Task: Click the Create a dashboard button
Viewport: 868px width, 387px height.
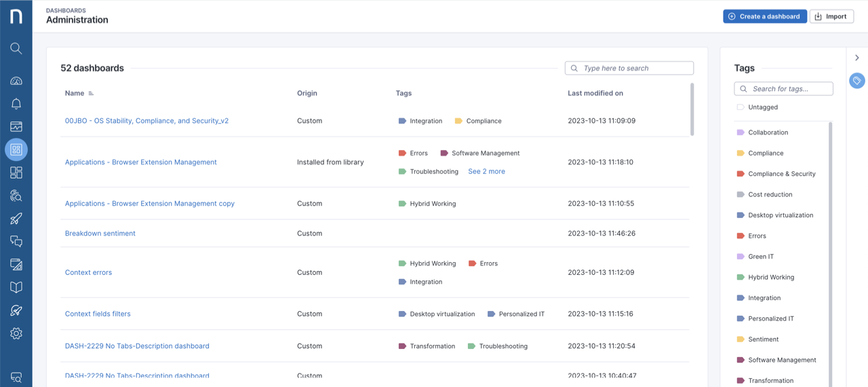Action: [764, 16]
